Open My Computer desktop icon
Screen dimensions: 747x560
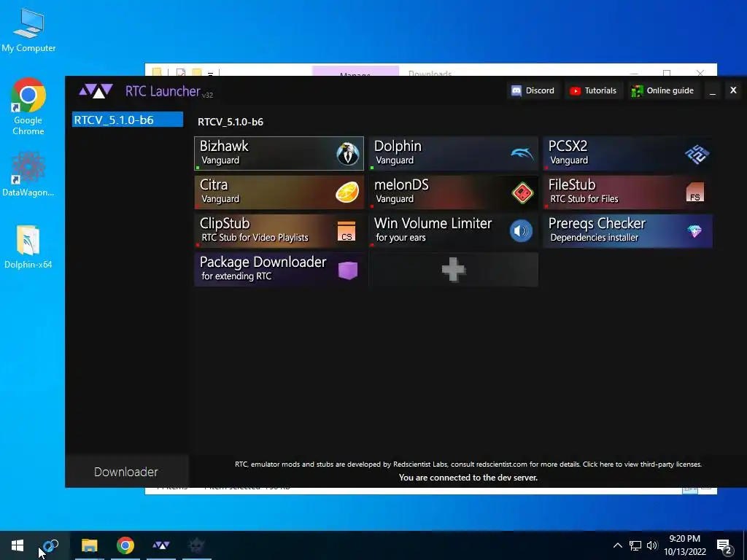coord(28,31)
